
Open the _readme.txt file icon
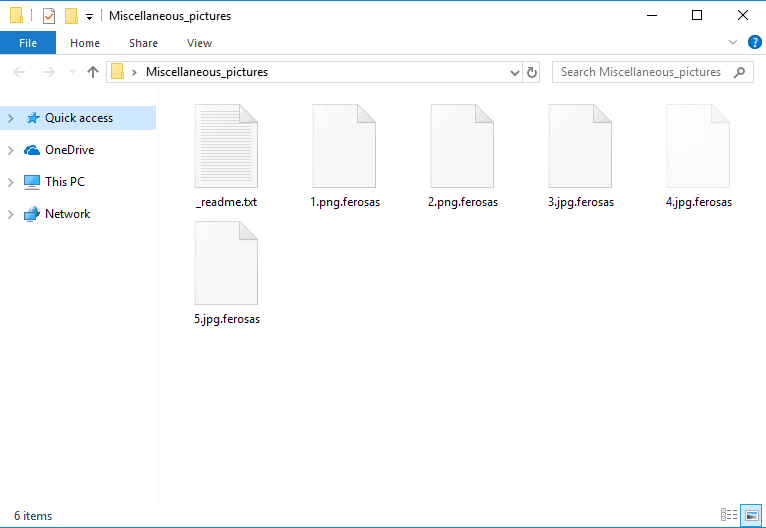pos(226,146)
